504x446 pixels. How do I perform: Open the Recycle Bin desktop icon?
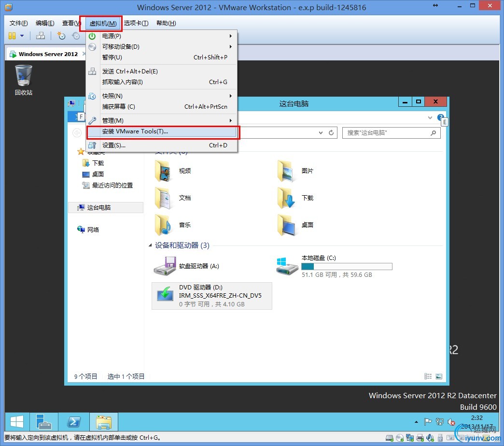pyautogui.click(x=24, y=80)
